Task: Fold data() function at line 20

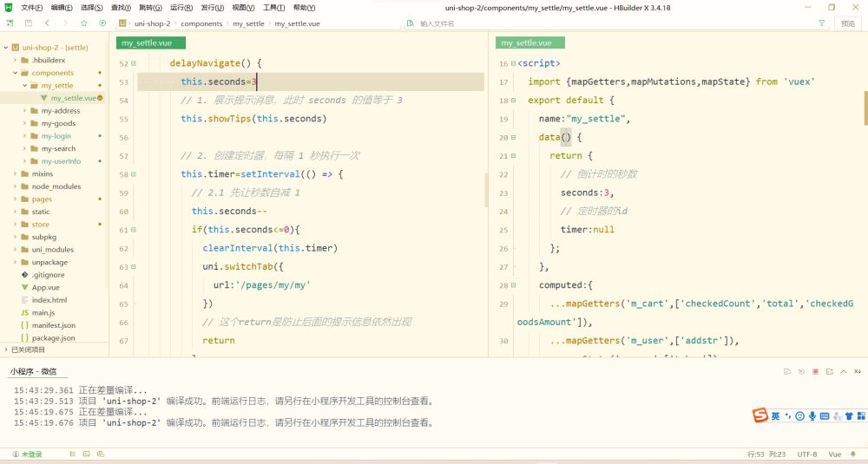Action: (x=513, y=137)
